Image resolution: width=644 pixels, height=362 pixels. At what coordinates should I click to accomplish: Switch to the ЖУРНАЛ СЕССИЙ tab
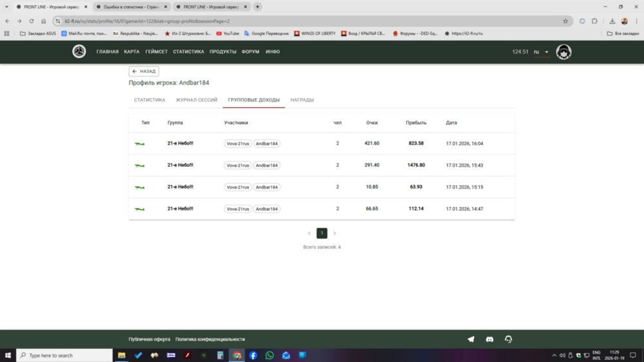pyautogui.click(x=196, y=100)
